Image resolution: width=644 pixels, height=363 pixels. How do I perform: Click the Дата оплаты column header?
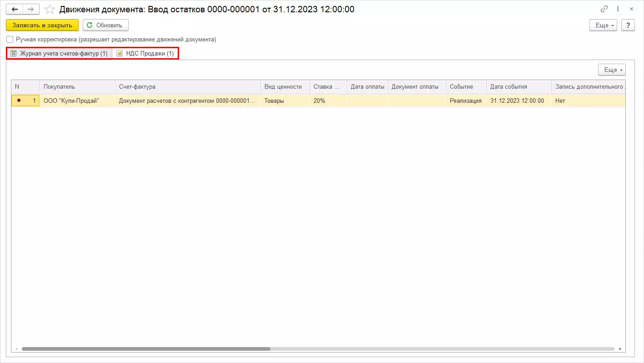coord(367,87)
